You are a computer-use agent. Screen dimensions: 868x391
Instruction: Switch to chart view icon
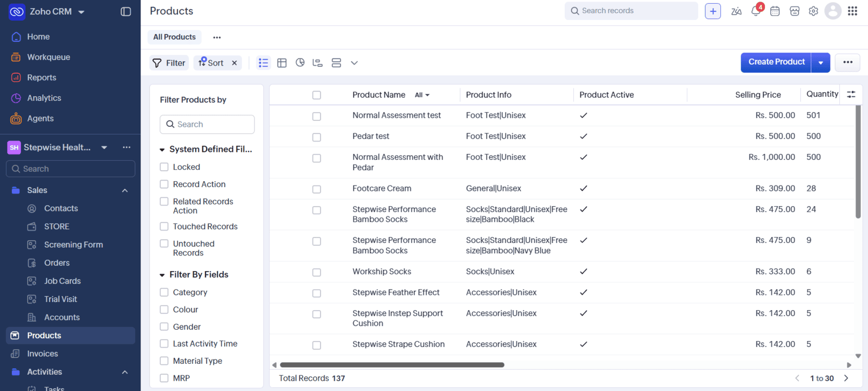point(300,63)
